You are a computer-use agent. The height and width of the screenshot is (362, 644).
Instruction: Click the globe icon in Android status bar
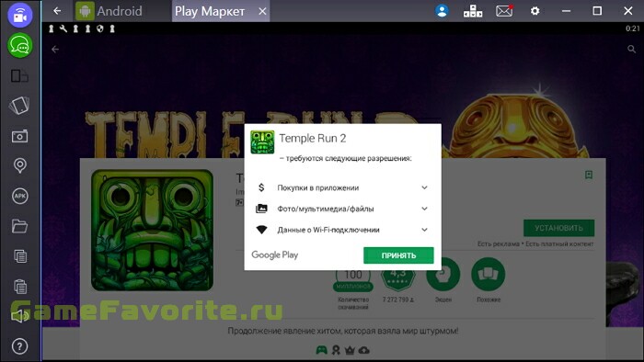coord(99,28)
